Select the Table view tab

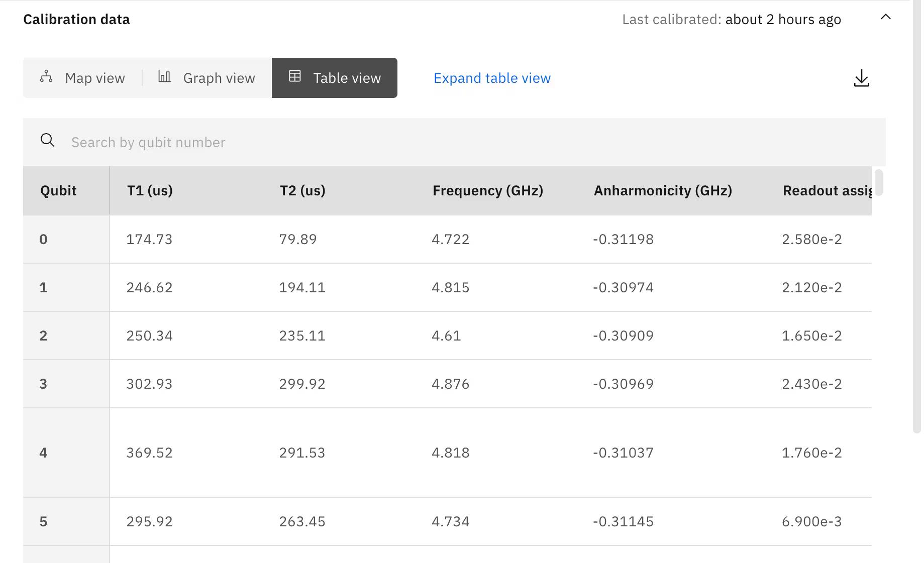point(335,78)
